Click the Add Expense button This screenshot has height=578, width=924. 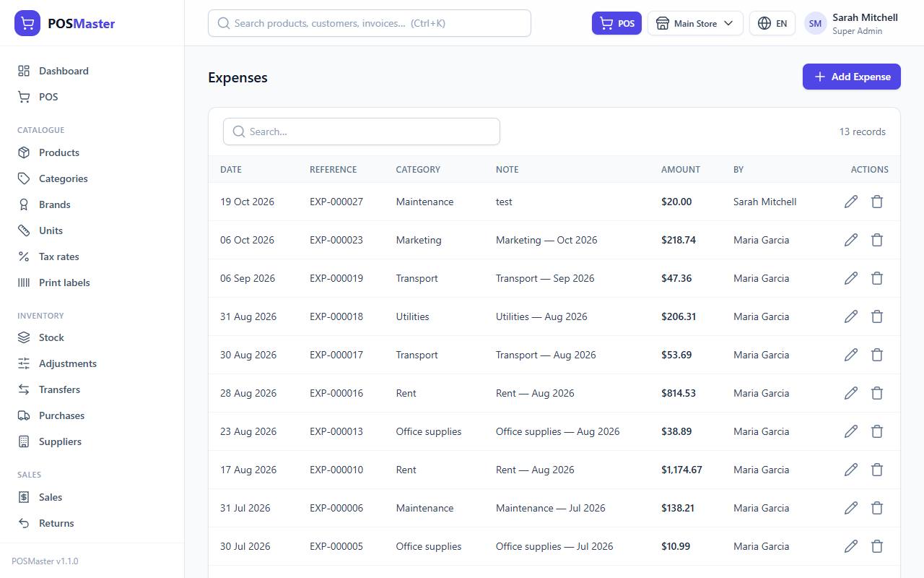[x=852, y=77]
